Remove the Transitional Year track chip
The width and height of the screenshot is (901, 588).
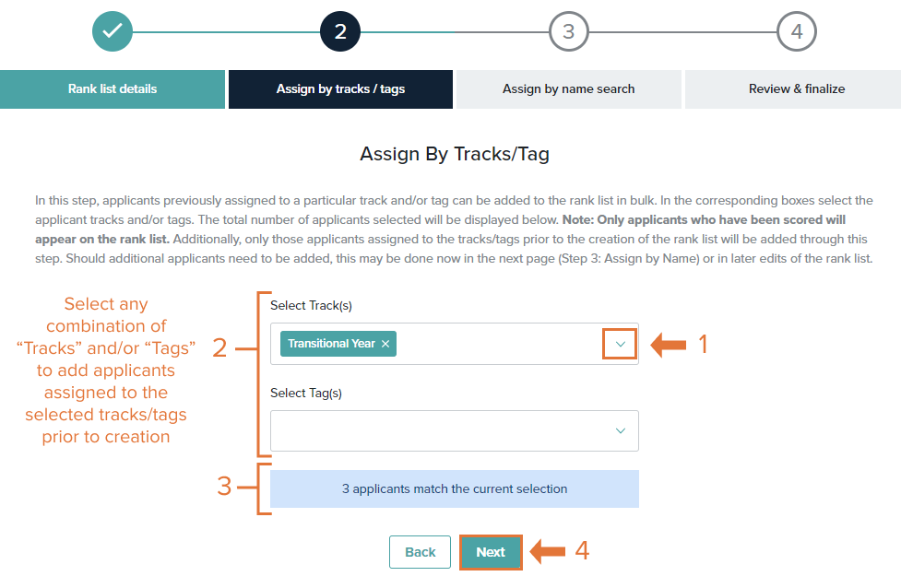(x=385, y=344)
